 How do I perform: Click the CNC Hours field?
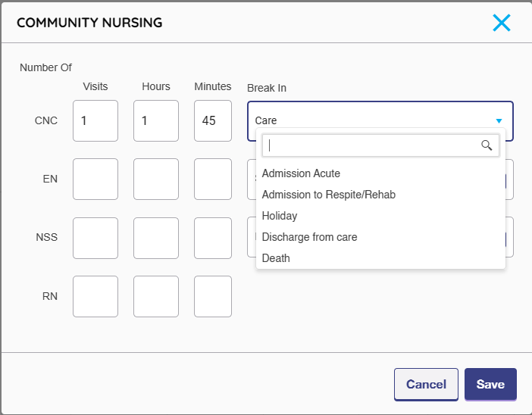tap(156, 120)
